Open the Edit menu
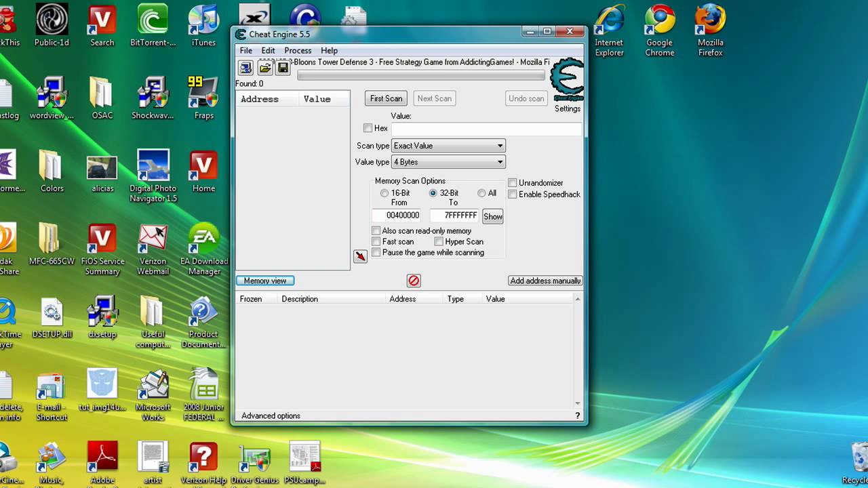This screenshot has height=488, width=868. coord(269,51)
